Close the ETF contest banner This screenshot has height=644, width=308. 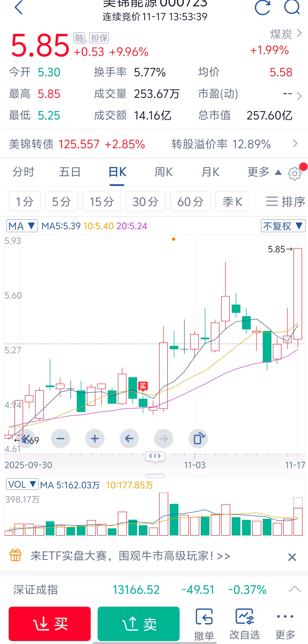(292, 557)
